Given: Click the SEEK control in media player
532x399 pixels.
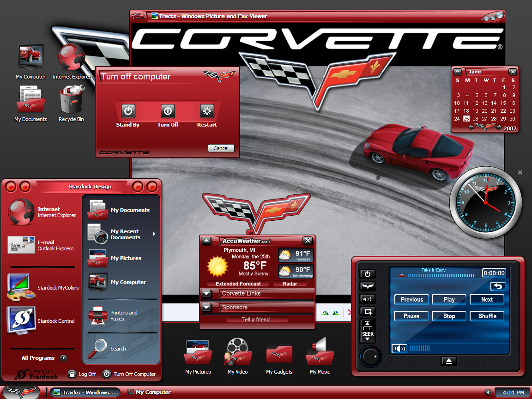Looking at the screenshot, I should [368, 331].
